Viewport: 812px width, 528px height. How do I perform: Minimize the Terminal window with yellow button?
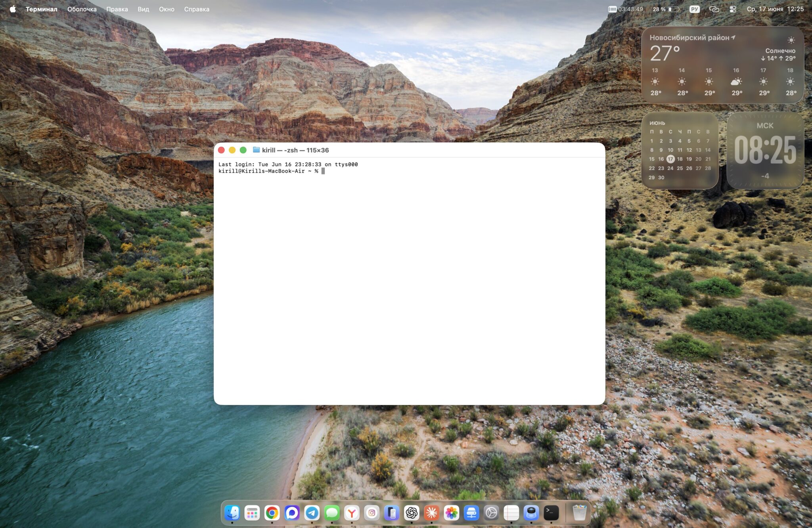tap(232, 150)
